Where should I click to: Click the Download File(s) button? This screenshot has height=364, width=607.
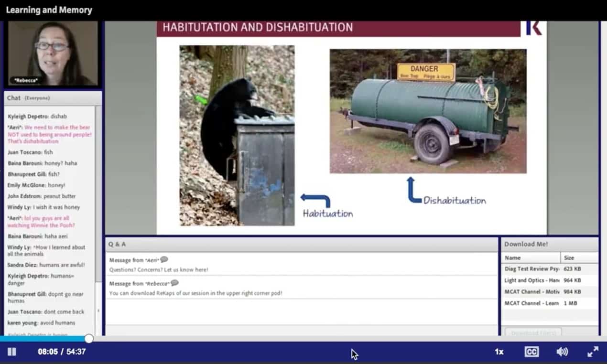[x=533, y=332]
